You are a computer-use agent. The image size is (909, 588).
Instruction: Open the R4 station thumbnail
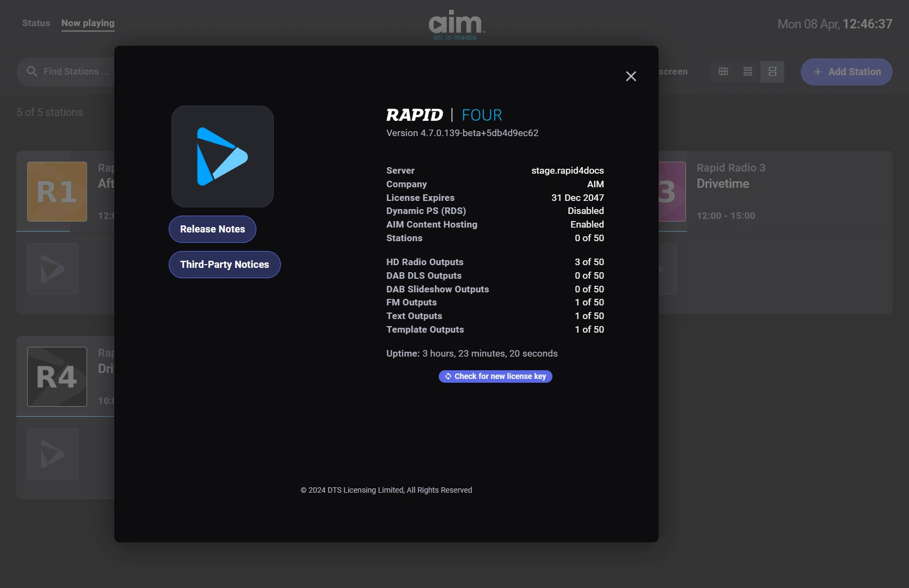pyautogui.click(x=57, y=377)
